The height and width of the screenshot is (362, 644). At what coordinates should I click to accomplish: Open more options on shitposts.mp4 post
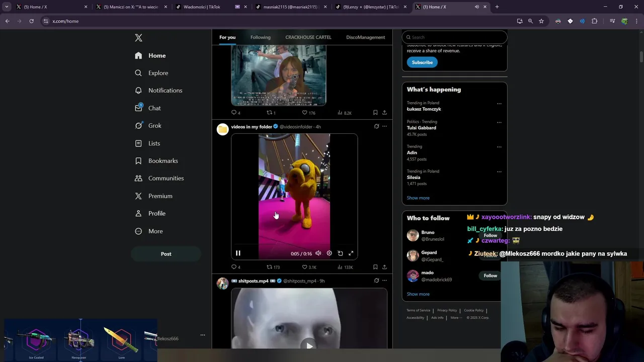point(384,281)
